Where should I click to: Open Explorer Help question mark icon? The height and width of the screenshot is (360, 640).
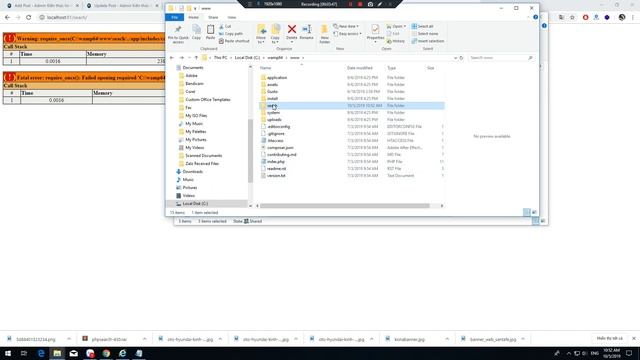536,17
